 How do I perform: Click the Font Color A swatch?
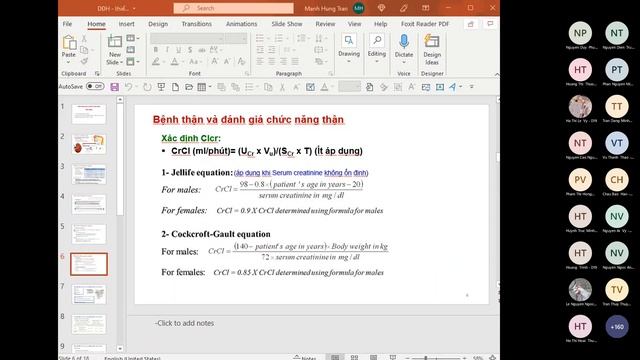(x=174, y=62)
